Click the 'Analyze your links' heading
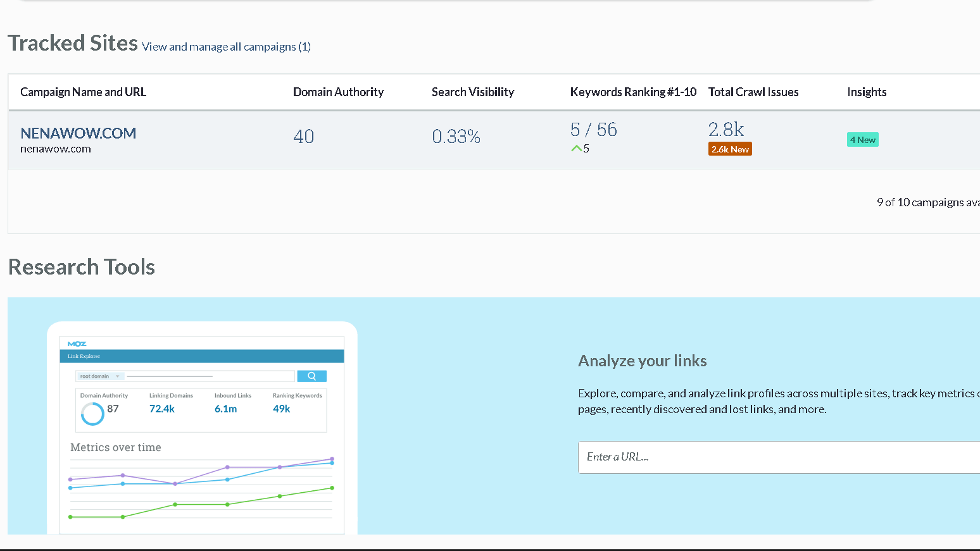 click(x=643, y=361)
